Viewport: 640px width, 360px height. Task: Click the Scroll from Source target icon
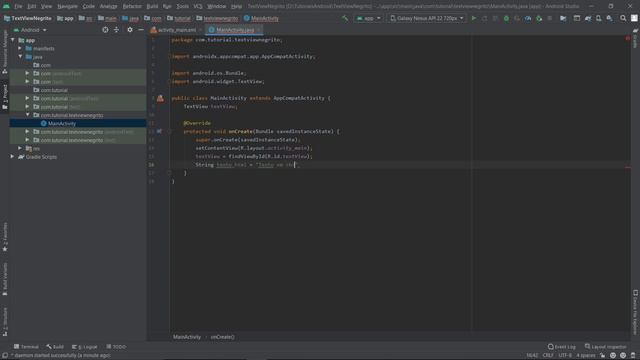tap(105, 30)
